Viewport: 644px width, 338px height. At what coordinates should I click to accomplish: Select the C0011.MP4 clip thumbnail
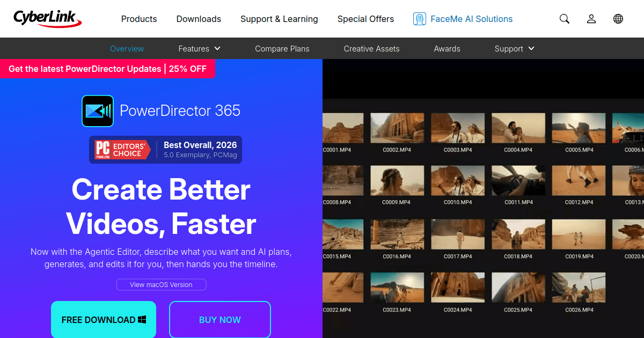(518, 180)
